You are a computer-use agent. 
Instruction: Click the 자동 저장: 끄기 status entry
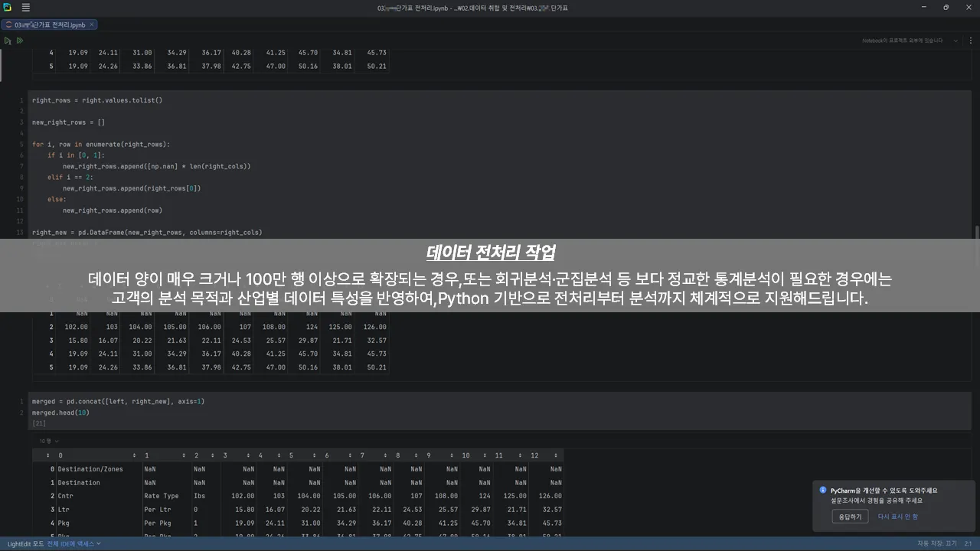pyautogui.click(x=937, y=543)
